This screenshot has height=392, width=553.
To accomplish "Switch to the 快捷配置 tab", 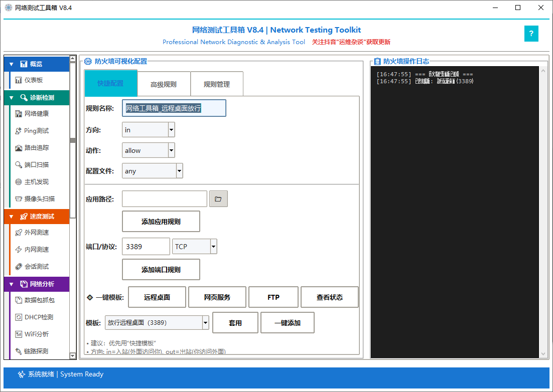I will coord(111,84).
